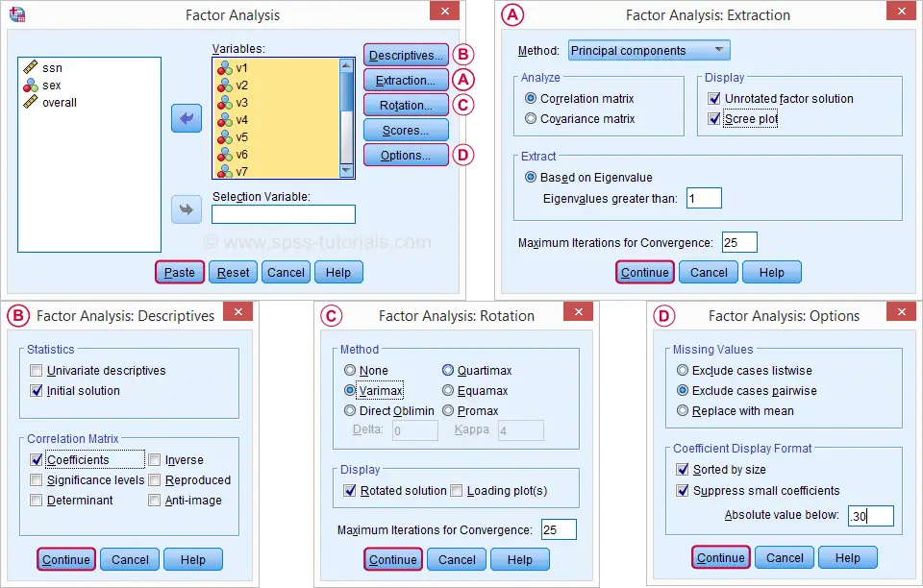923x588 pixels.
Task: Click Continue in Rotation dialog
Action: (x=392, y=559)
